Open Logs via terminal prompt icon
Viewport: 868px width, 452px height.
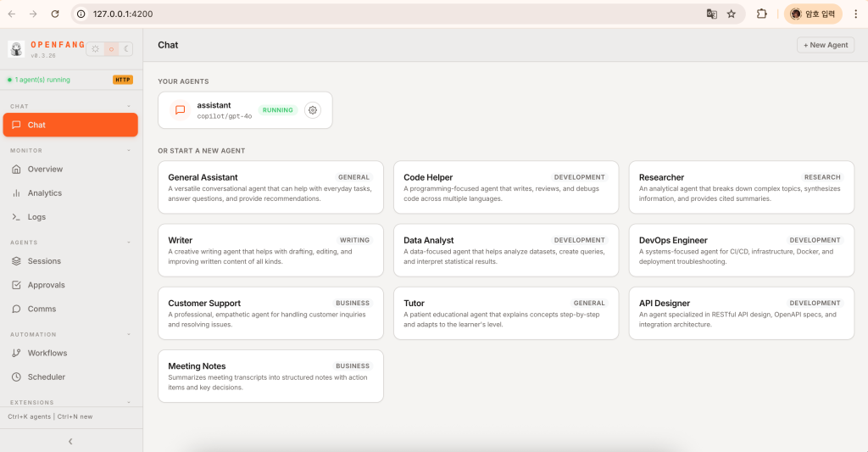(16, 217)
